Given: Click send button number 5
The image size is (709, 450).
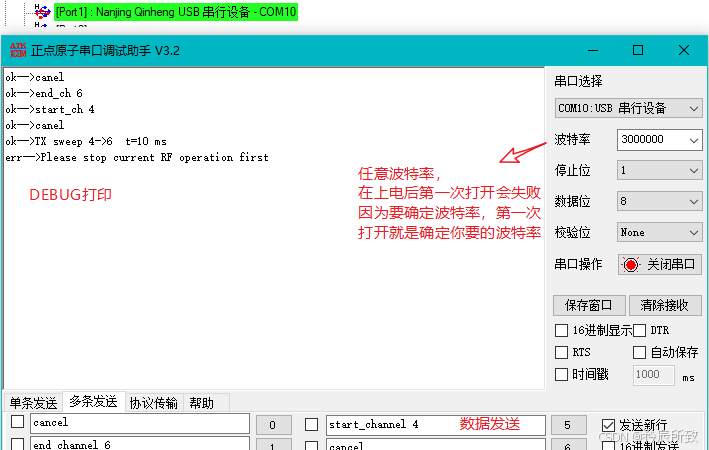Looking at the screenshot, I should 569,425.
